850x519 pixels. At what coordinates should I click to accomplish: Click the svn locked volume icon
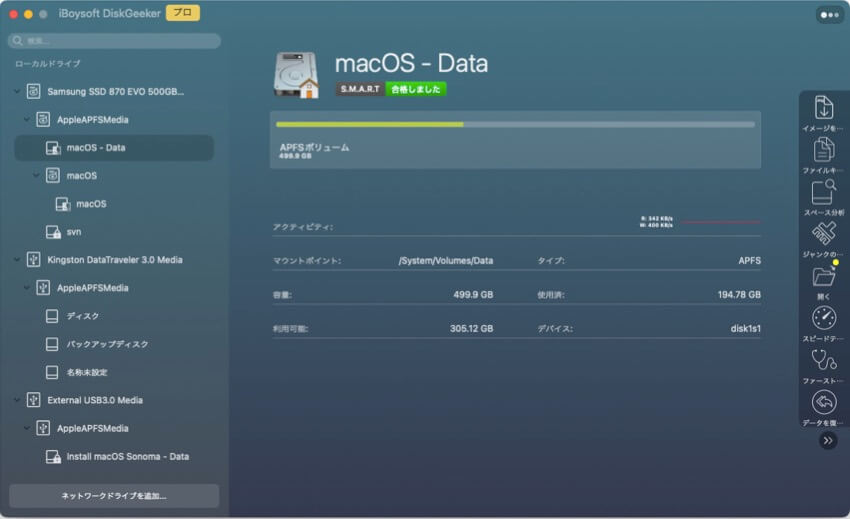pos(53,232)
